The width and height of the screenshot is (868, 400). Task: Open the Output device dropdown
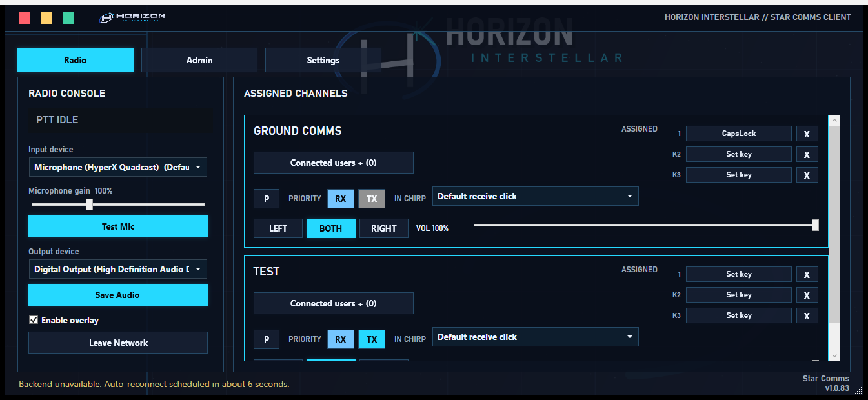[x=118, y=269]
